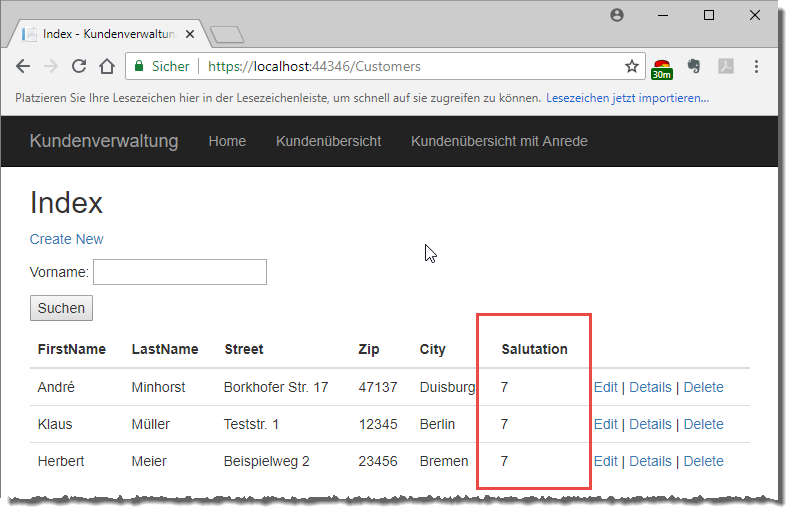Click Edit for customer André Minhorst
Image resolution: width=793 pixels, height=517 pixels.
pos(605,387)
